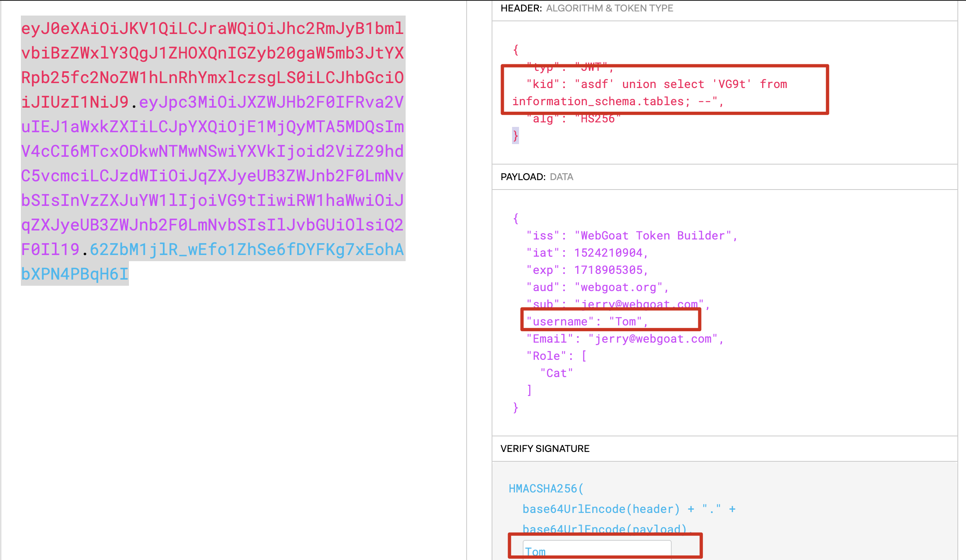This screenshot has height=560, width=966.
Task: Click the VERIFY SIGNATURE section label
Action: (x=545, y=449)
